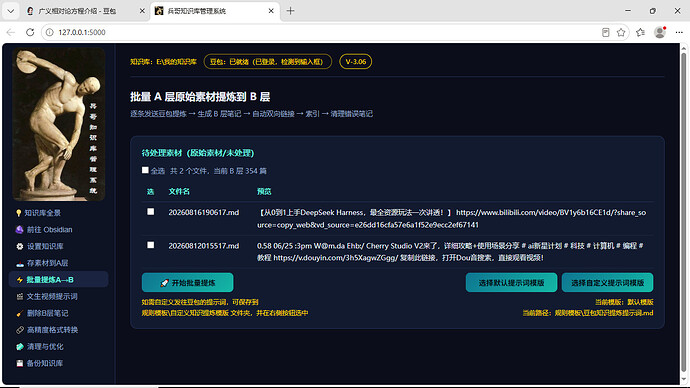690x388 pixels.
Task: Go back in browser history
Action: (11, 32)
